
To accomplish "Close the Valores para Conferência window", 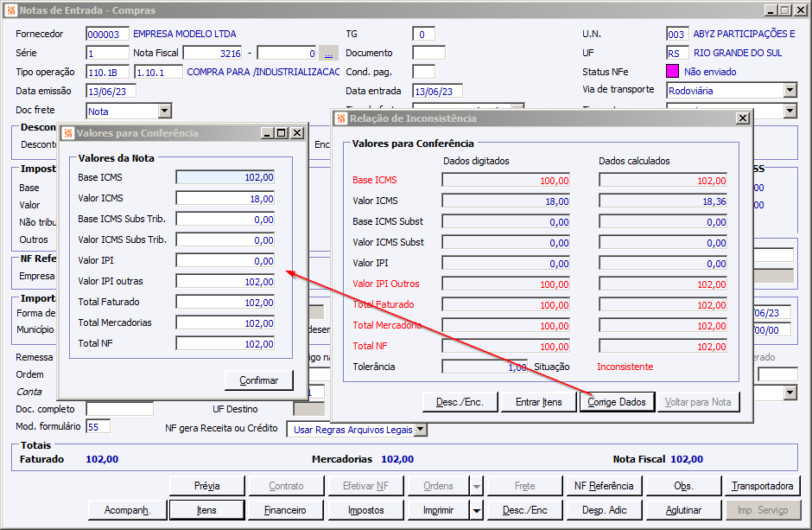I will (x=297, y=133).
